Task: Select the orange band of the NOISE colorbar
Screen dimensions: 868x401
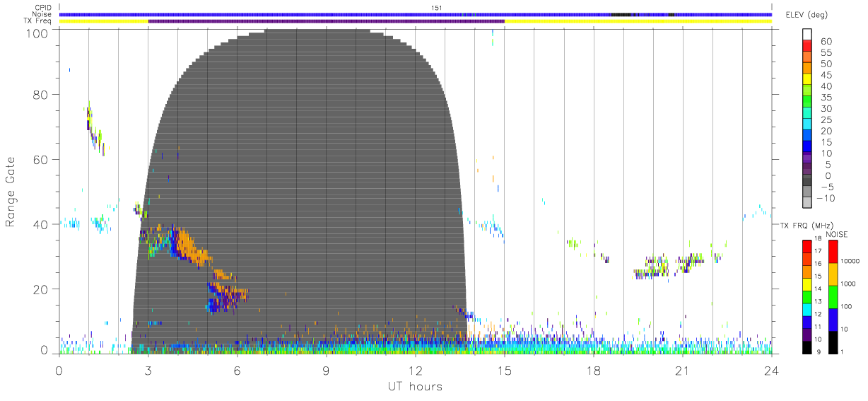Action: 833,274
